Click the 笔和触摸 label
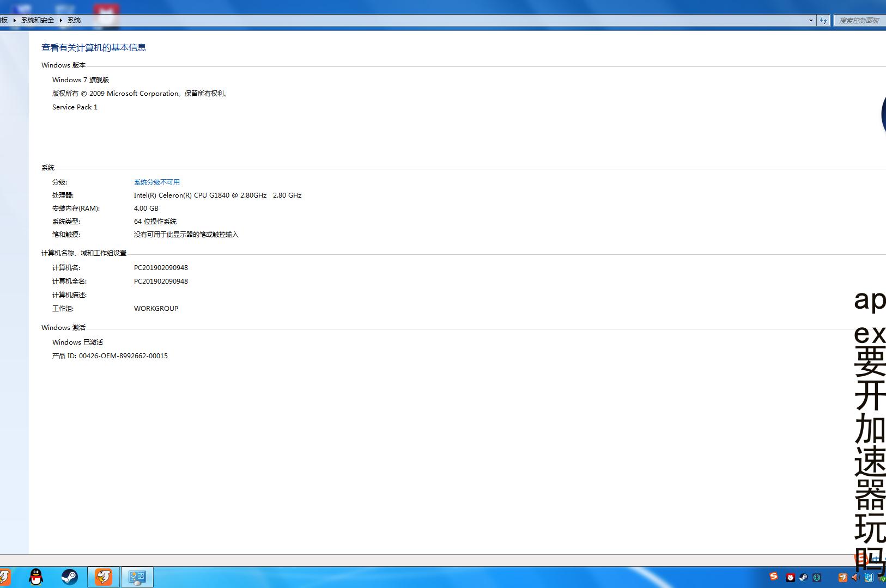886x588 pixels. coord(66,234)
